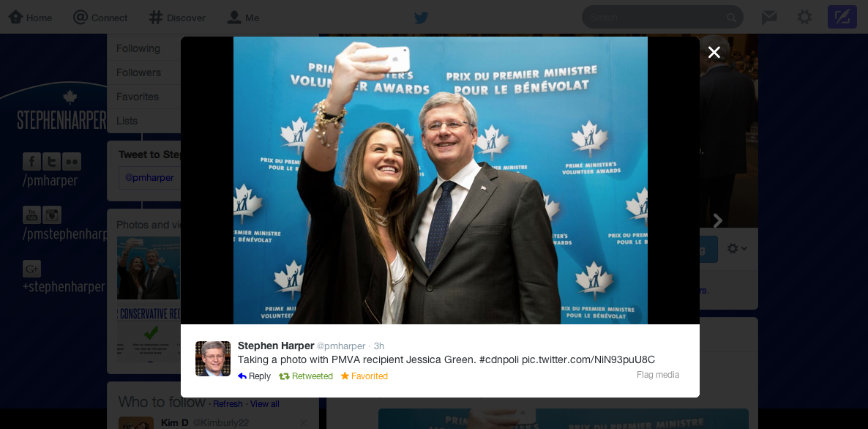Viewport: 868px width, 429px height.
Task: Click the Twitter bird logo
Action: (x=422, y=18)
